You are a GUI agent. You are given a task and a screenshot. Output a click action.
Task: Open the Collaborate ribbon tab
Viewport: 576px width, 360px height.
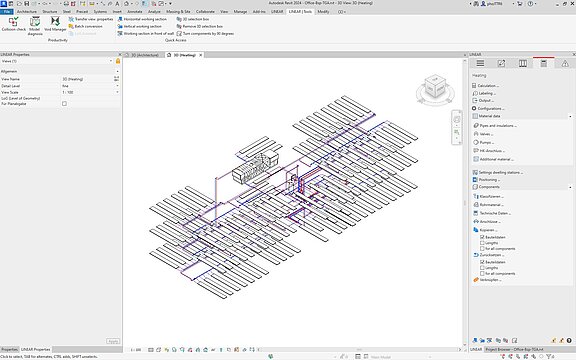pyautogui.click(x=205, y=12)
